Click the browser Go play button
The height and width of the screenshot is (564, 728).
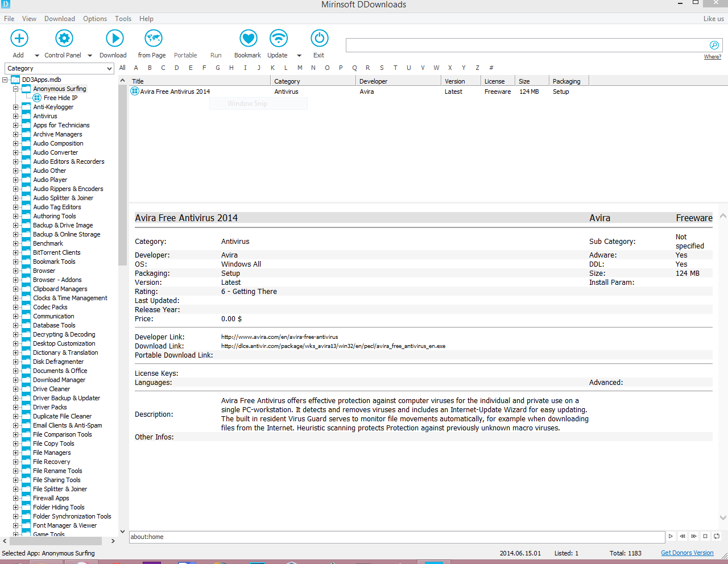(671, 536)
